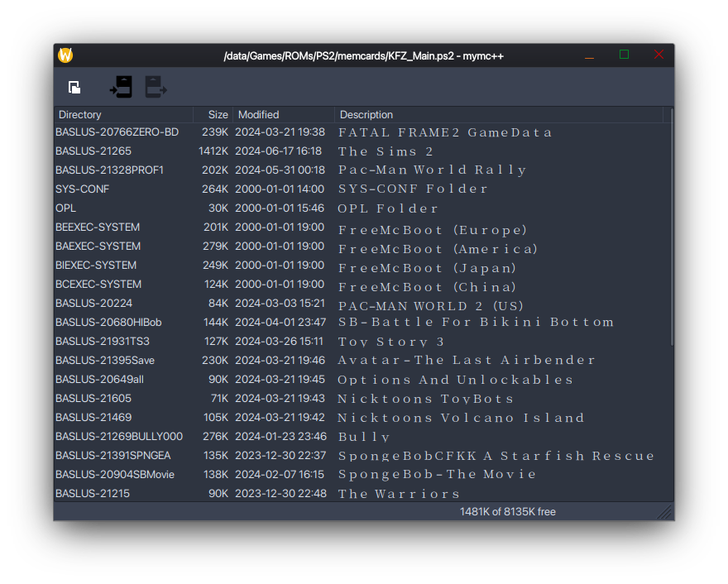
Task: Sort saves by Size column header
Action: [x=213, y=115]
